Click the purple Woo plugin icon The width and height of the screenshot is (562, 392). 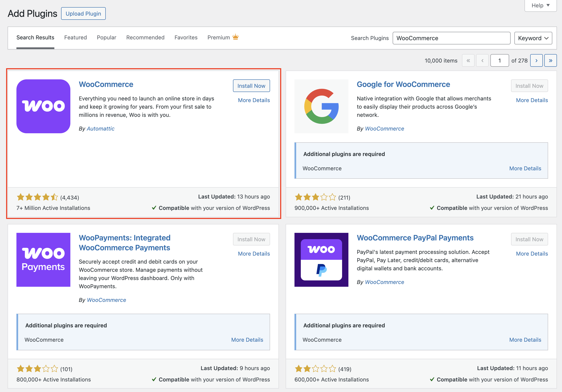click(43, 106)
